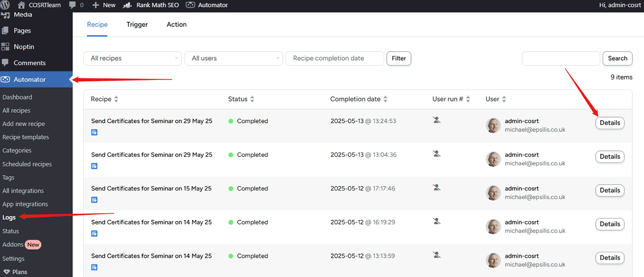Click the Pages sidebar icon
This screenshot has width=644, height=277.
(x=5, y=31)
